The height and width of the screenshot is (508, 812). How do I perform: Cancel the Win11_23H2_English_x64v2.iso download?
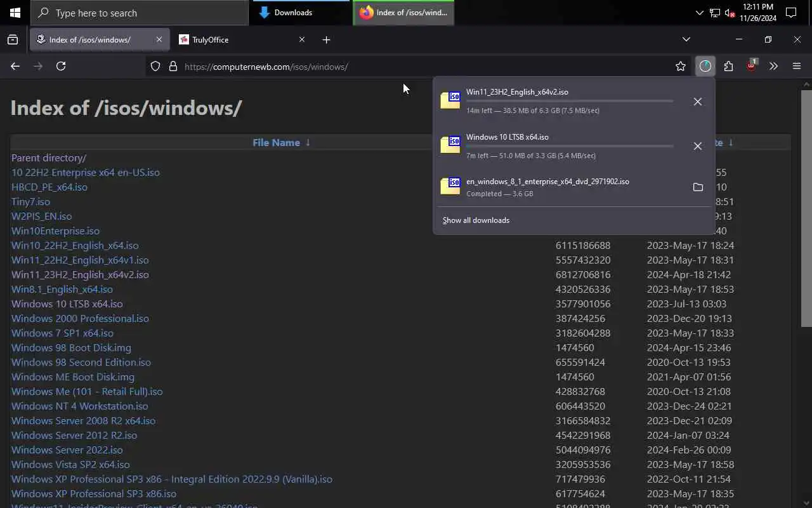(698, 102)
